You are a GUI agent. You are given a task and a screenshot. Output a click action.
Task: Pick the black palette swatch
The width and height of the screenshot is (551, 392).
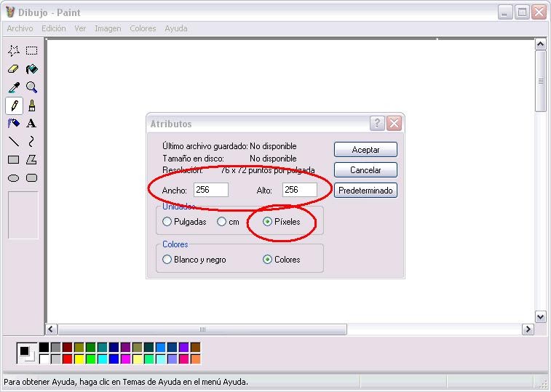44,348
